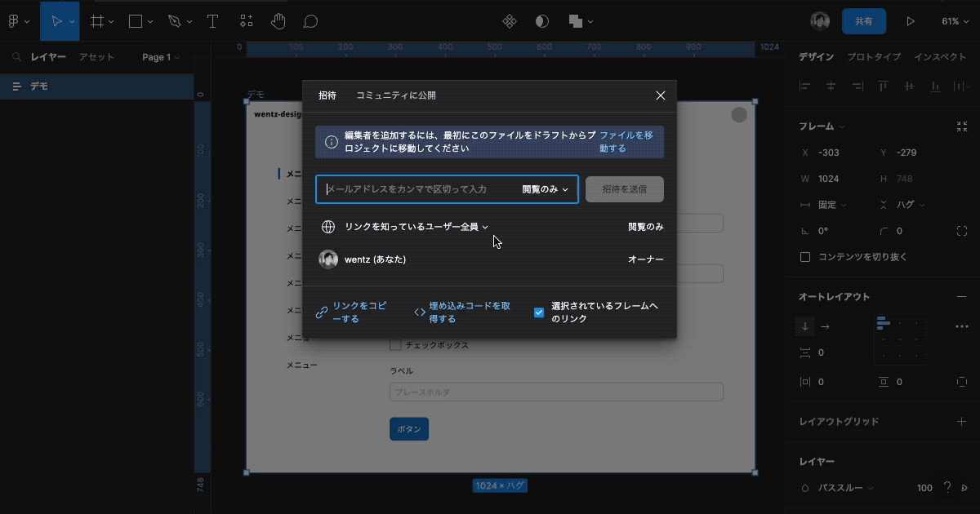Click the 100 opacity value control
Image resolution: width=980 pixels, height=514 pixels.
pos(924,487)
